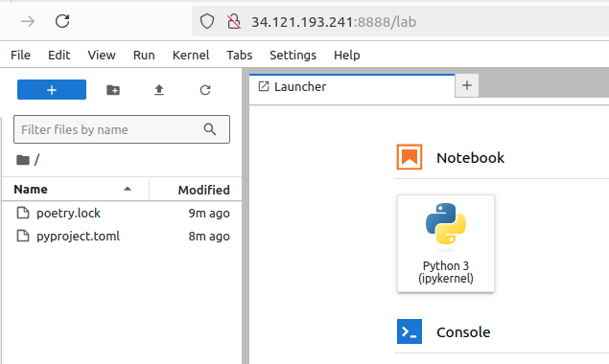Image resolution: width=609 pixels, height=364 pixels.
Task: Click the browser forward arrow
Action: tap(28, 21)
